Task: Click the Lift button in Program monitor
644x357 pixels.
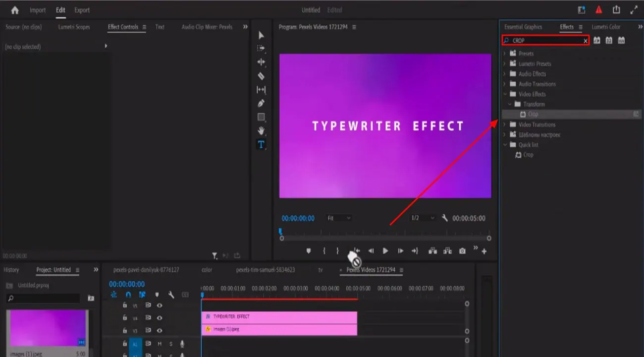Action: point(432,251)
